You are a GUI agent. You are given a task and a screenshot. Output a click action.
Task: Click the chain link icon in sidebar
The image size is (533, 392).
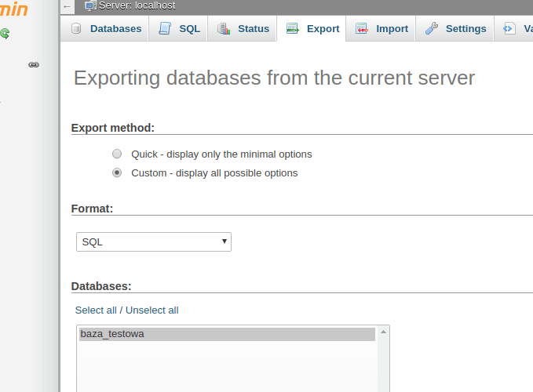tap(34, 65)
